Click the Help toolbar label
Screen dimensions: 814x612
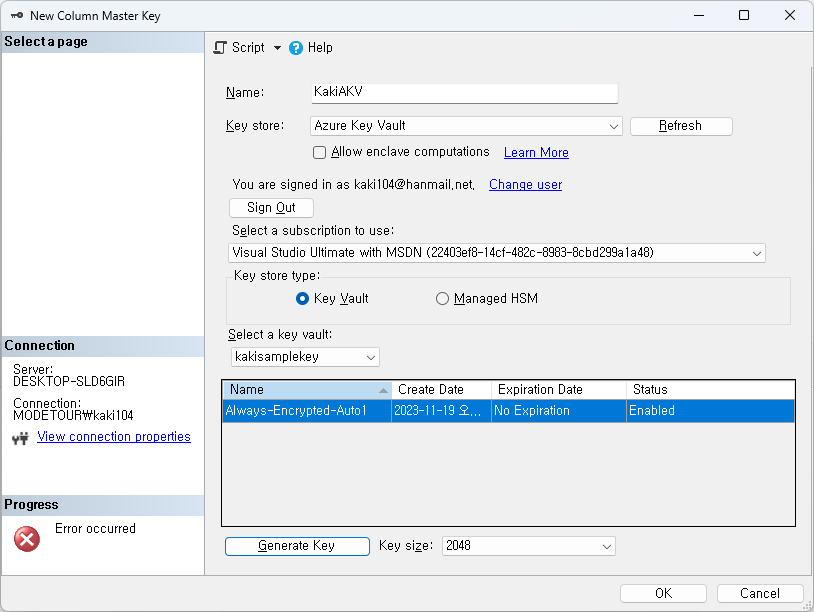coord(320,48)
